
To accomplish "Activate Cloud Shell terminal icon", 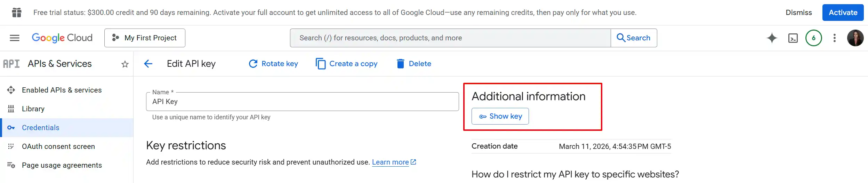I will pos(793,38).
